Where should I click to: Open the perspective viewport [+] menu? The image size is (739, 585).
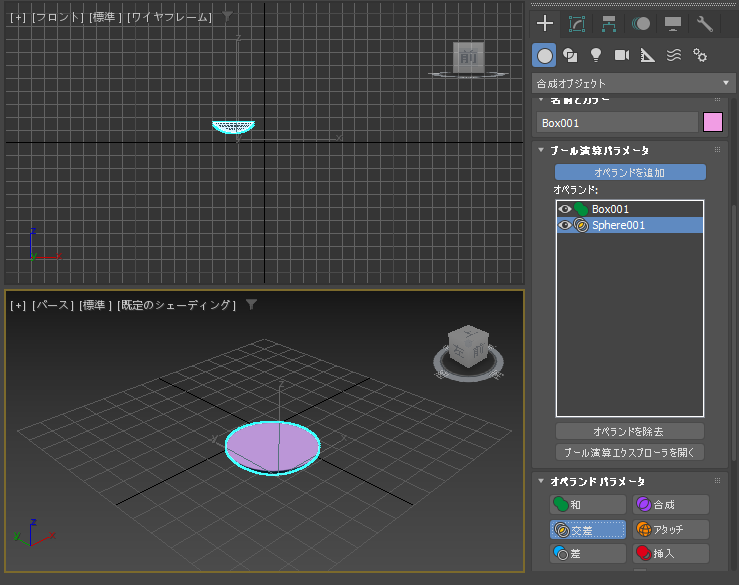18,305
